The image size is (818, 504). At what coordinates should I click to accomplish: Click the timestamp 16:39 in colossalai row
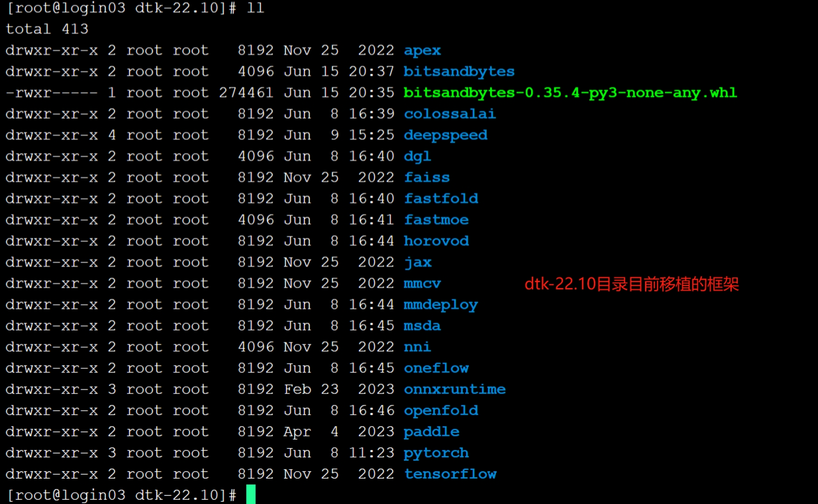point(371,114)
